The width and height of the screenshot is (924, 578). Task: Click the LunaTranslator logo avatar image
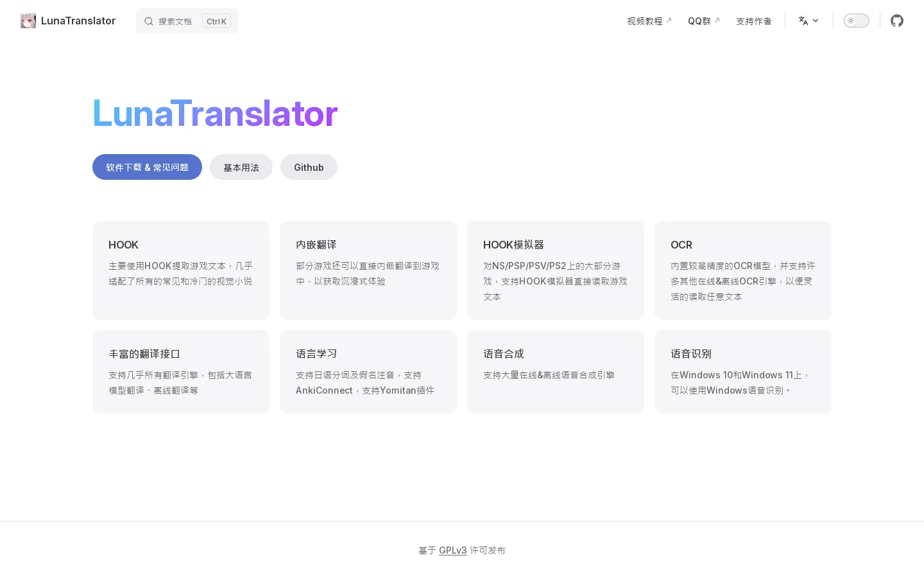[28, 21]
